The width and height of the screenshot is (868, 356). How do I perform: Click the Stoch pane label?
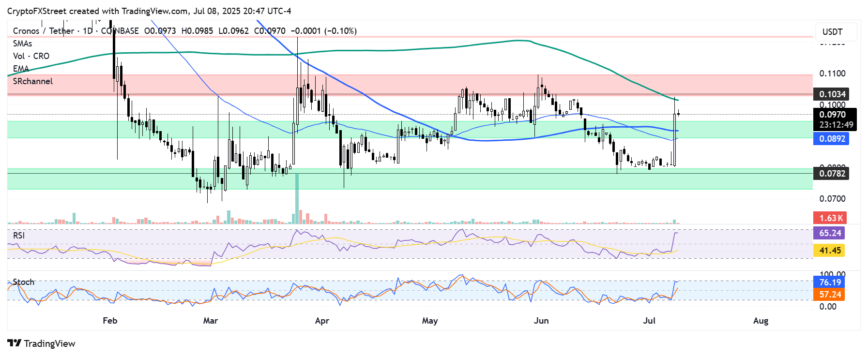point(23,282)
